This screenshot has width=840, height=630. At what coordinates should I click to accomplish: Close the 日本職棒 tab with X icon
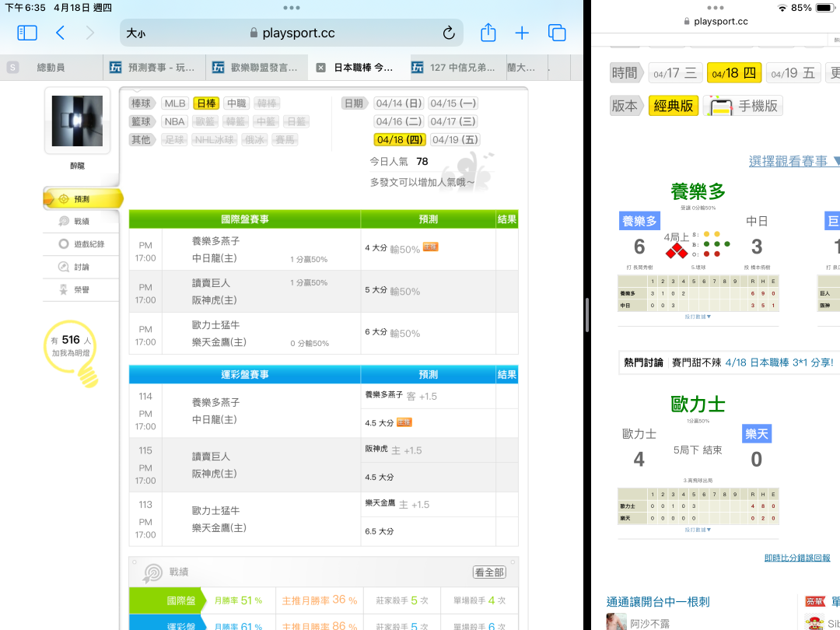click(320, 68)
